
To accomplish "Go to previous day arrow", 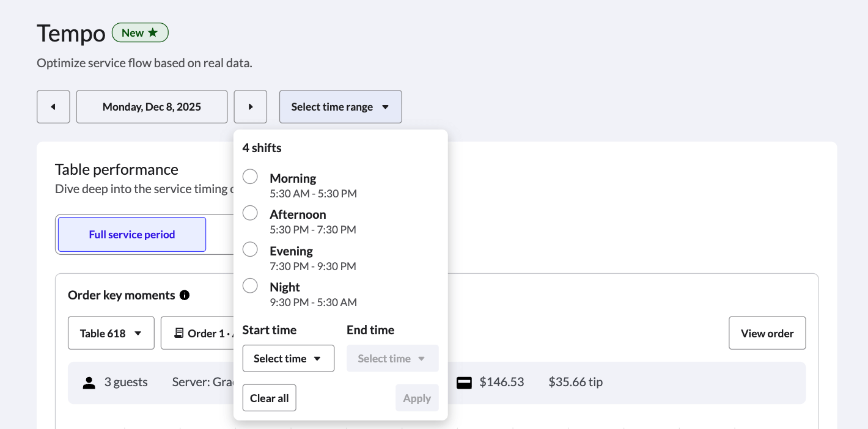I will pos(53,107).
